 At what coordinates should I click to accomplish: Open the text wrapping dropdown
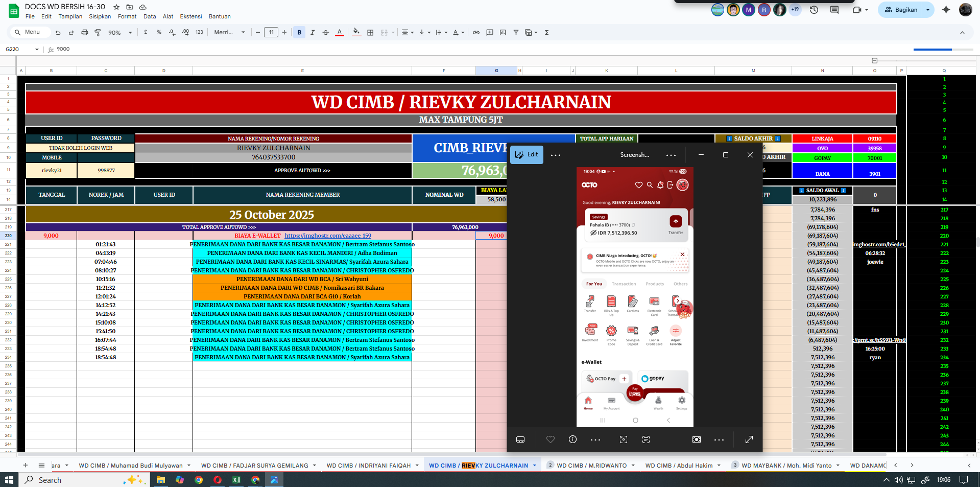(x=442, y=33)
